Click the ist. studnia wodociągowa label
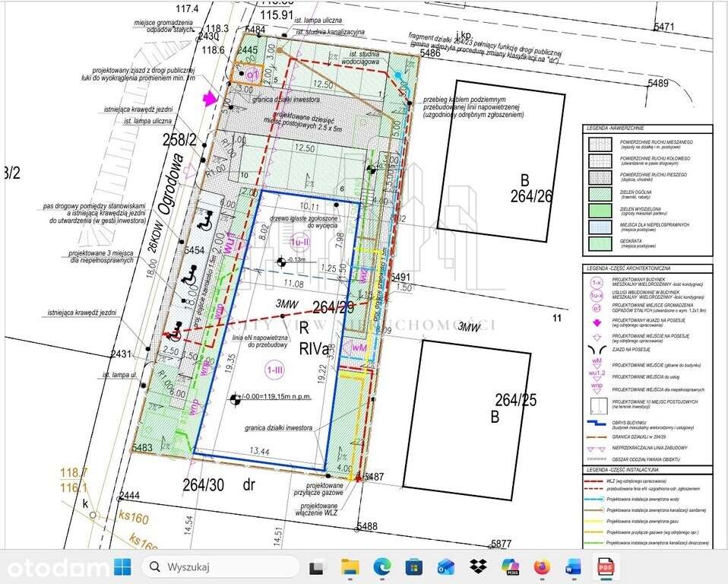This screenshot has width=728, height=584. [x=361, y=58]
